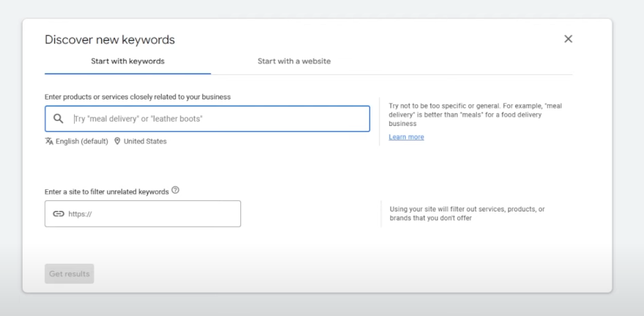
Task: Change the United States location setting
Action: (x=145, y=141)
